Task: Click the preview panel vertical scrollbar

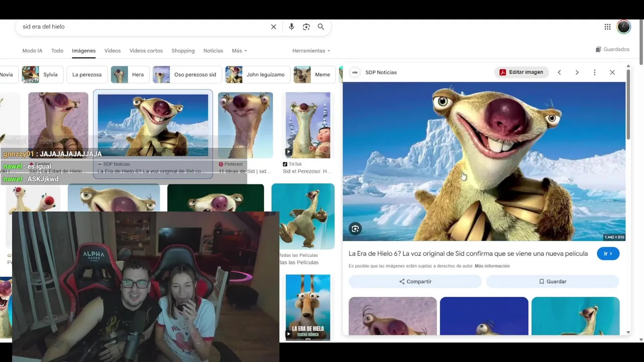Action: tap(628, 105)
